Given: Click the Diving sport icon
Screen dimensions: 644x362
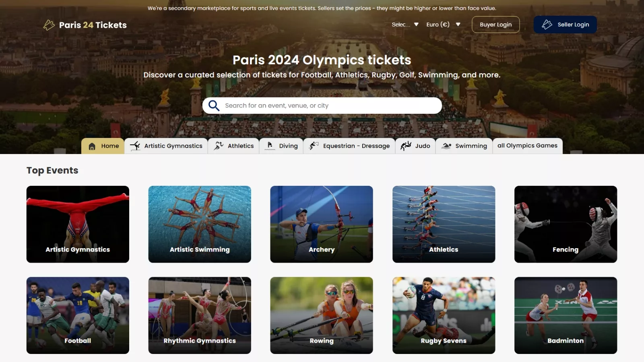Looking at the screenshot, I should [270, 146].
